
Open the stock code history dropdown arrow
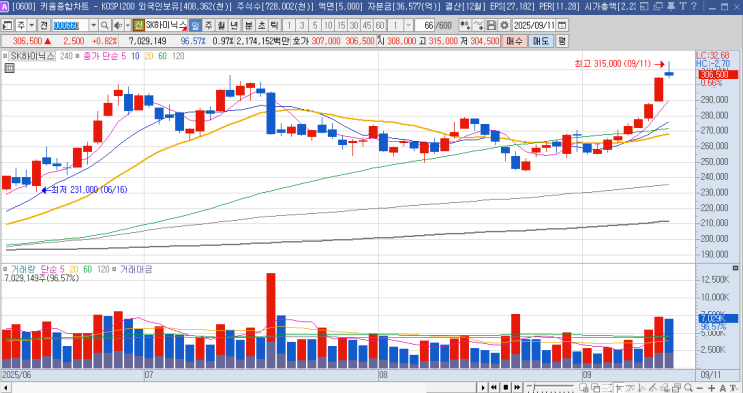click(x=93, y=25)
